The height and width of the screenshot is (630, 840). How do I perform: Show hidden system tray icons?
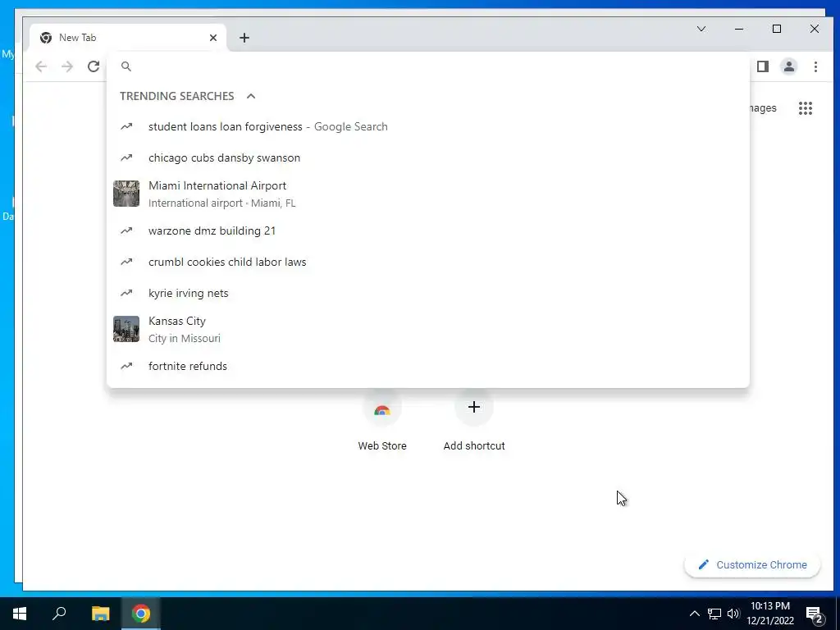pyautogui.click(x=694, y=614)
